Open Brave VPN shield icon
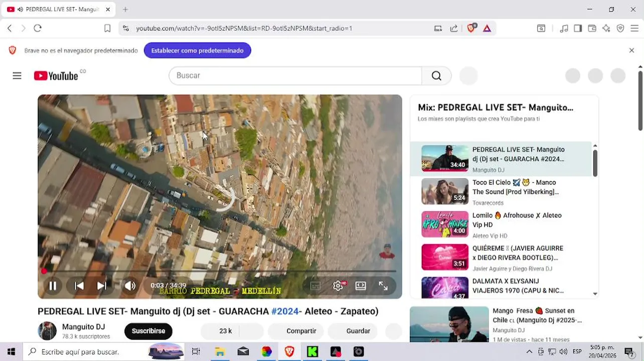This screenshot has height=361, width=644. tap(620, 29)
